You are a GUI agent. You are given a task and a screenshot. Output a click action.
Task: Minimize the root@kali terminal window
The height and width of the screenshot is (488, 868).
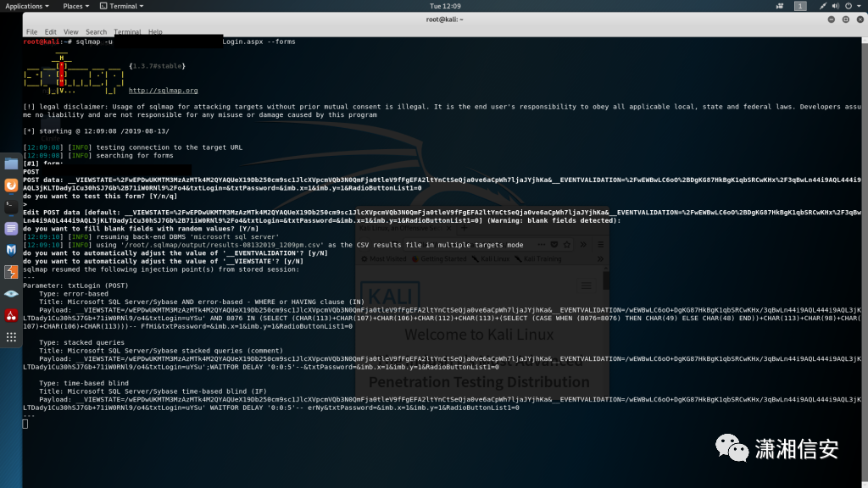click(x=832, y=19)
